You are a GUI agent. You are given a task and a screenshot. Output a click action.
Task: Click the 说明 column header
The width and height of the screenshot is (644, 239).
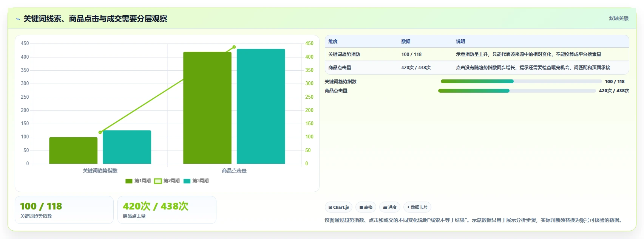pyautogui.click(x=460, y=42)
